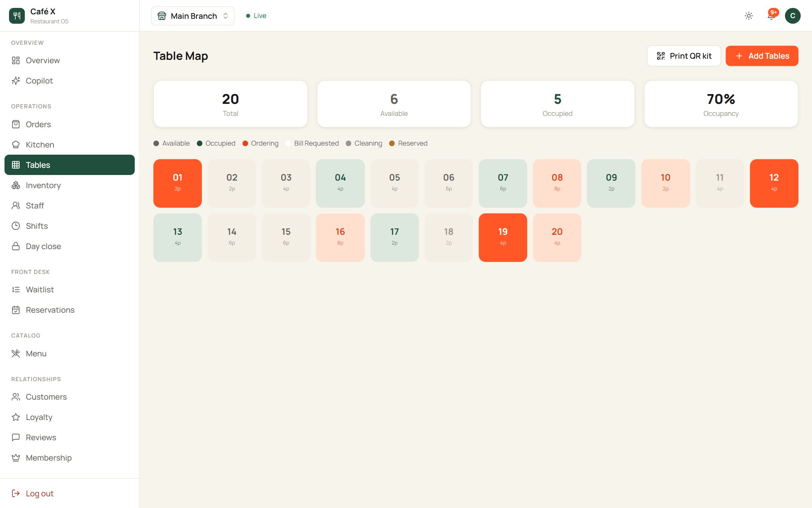Viewport: 812px width, 508px height.
Task: Select table 13 tile
Action: [x=177, y=237]
